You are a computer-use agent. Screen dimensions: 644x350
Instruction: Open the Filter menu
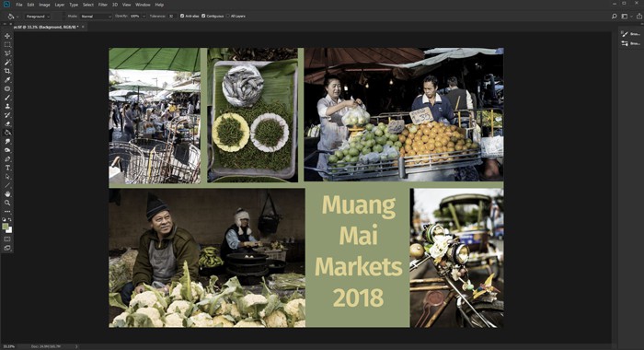103,5
